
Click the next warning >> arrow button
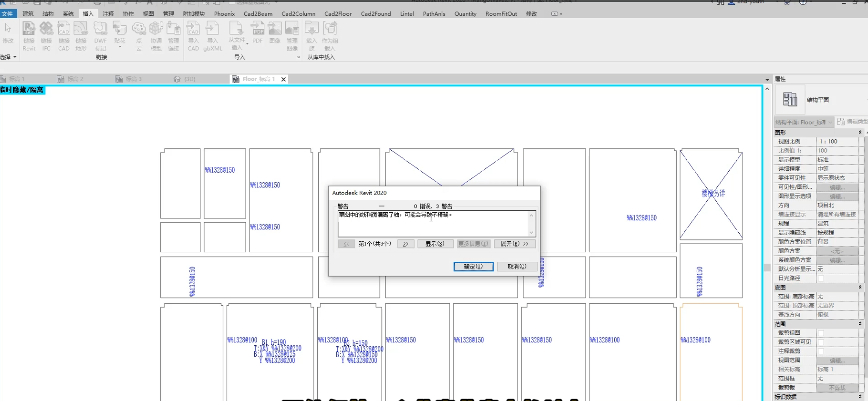click(406, 244)
